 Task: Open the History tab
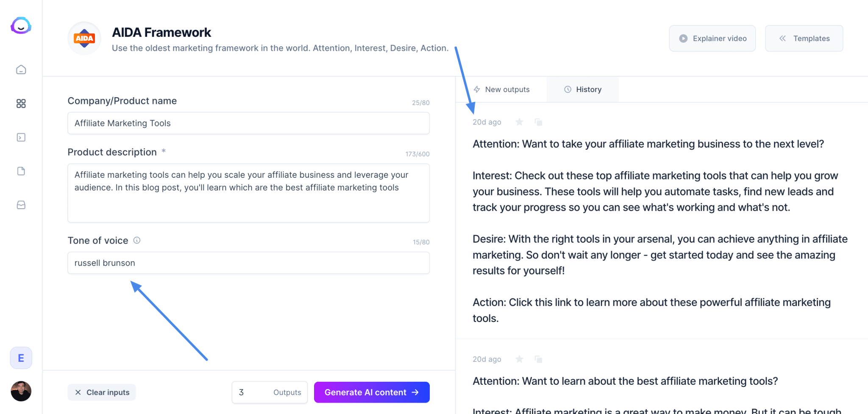click(x=583, y=89)
